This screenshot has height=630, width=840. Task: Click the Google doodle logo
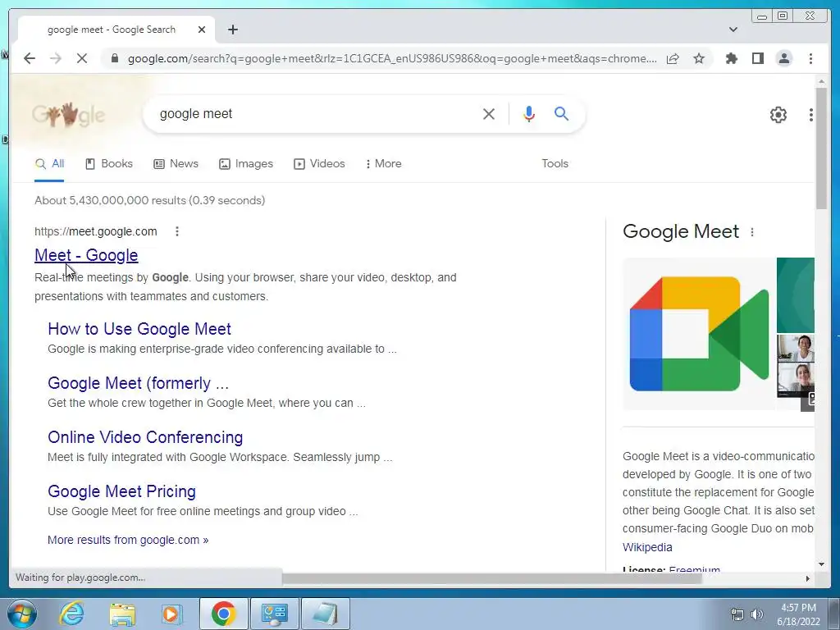coord(68,114)
